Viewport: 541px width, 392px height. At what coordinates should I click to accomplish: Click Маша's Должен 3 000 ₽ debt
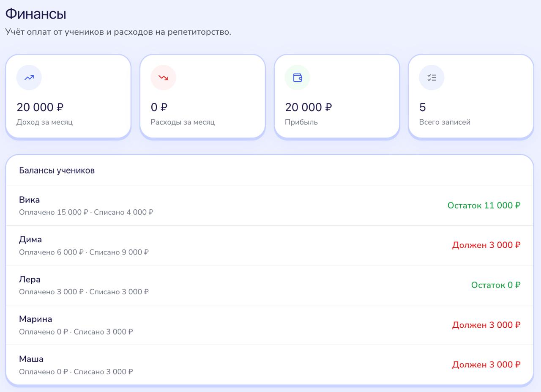coord(486,365)
